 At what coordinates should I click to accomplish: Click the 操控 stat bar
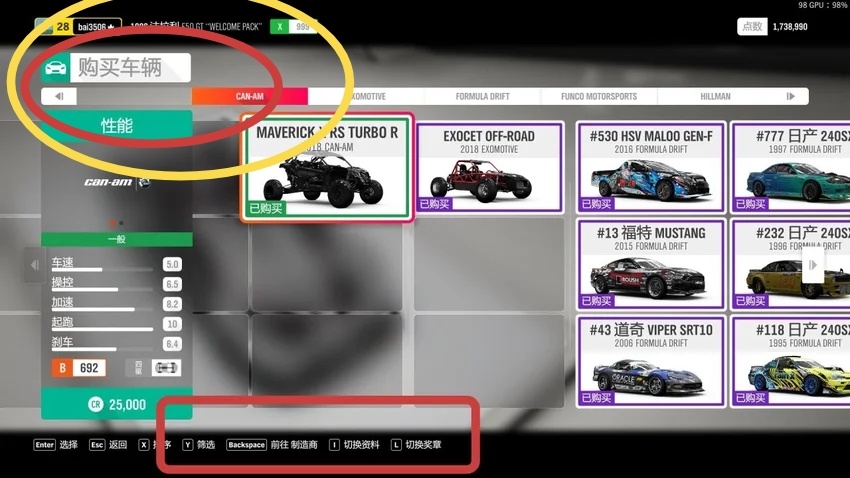102,289
